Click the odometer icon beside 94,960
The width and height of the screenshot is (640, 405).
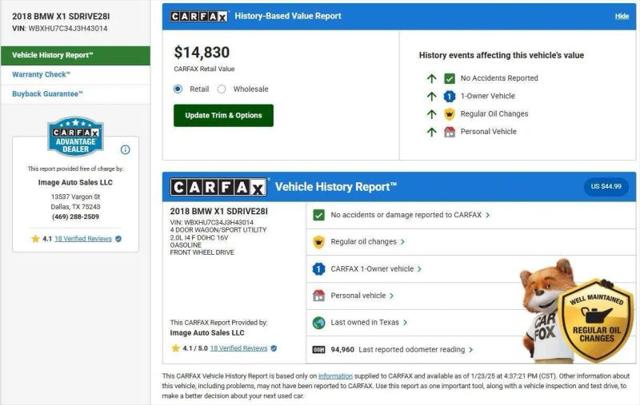(319, 350)
